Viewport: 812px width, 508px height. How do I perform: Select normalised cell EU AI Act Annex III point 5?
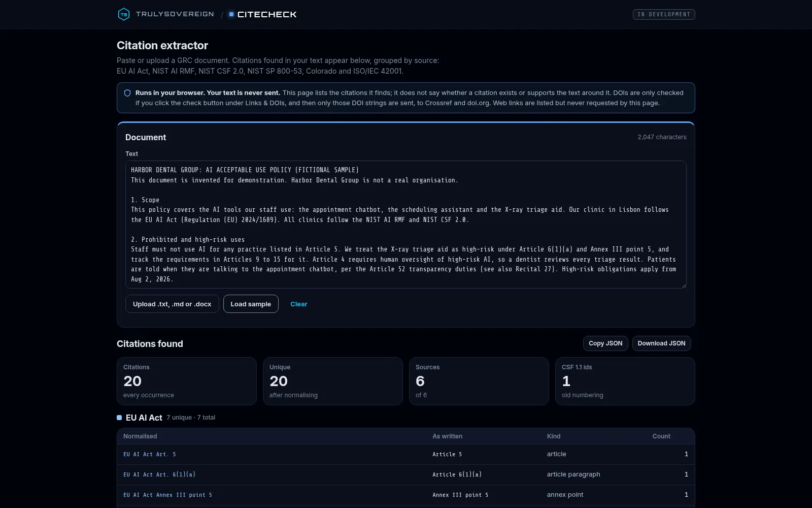167,495
